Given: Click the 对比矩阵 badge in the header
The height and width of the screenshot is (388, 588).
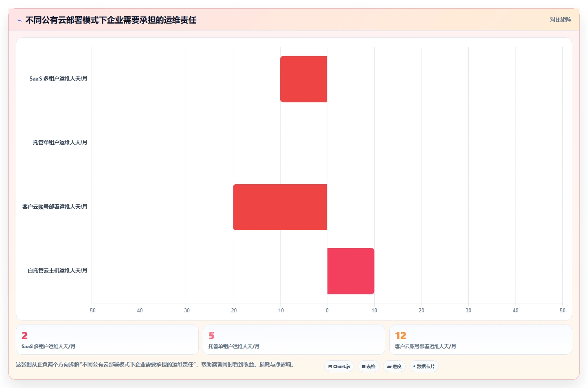Looking at the screenshot, I should (560, 20).
